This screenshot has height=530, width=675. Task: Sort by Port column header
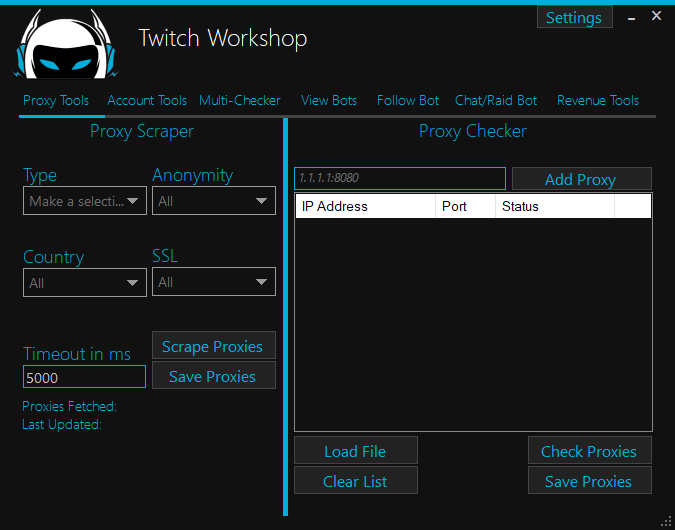465,206
